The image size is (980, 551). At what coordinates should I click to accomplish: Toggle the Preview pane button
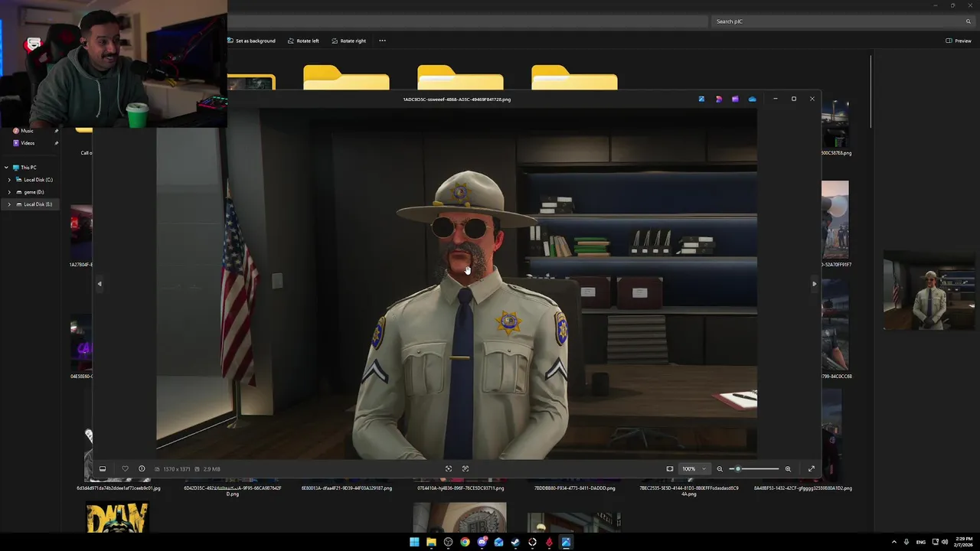click(x=959, y=41)
